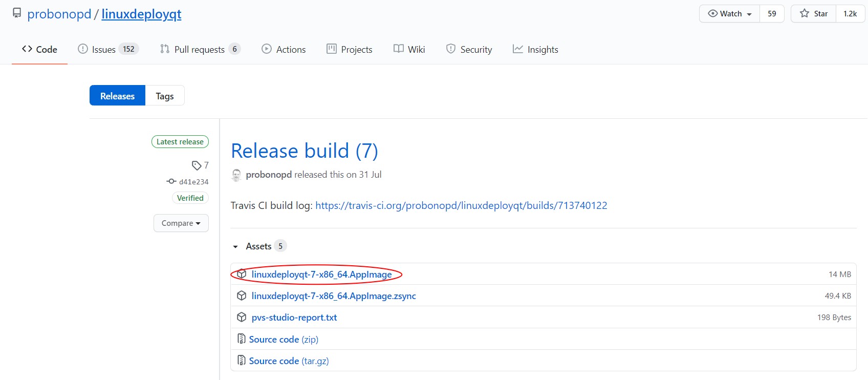
Task: Open the Travis CI build log URL
Action: (x=461, y=205)
